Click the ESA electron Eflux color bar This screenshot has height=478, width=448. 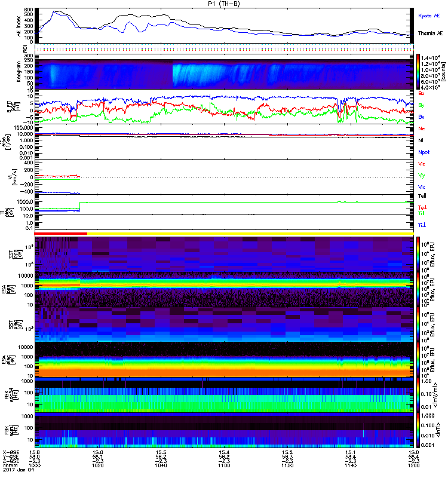418,360
